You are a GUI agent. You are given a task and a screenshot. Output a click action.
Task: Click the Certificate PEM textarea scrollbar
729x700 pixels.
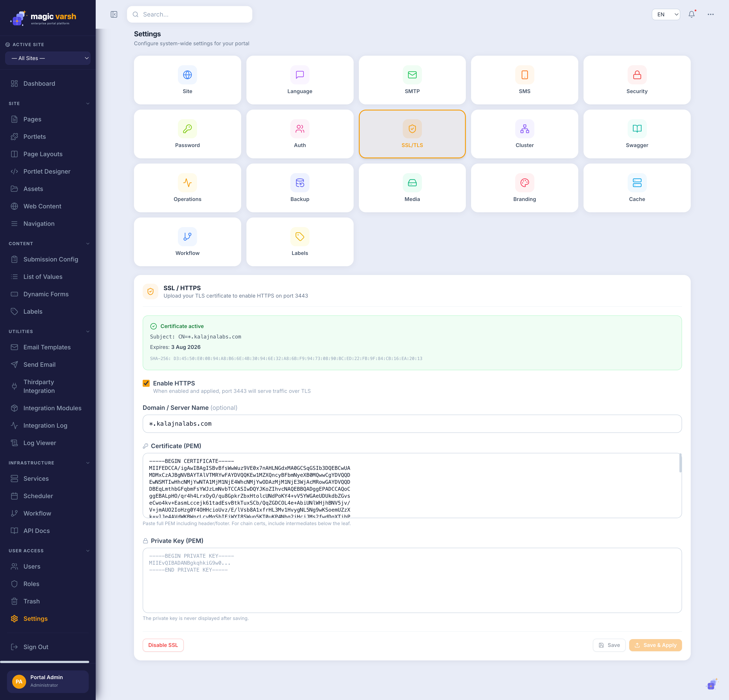click(680, 463)
